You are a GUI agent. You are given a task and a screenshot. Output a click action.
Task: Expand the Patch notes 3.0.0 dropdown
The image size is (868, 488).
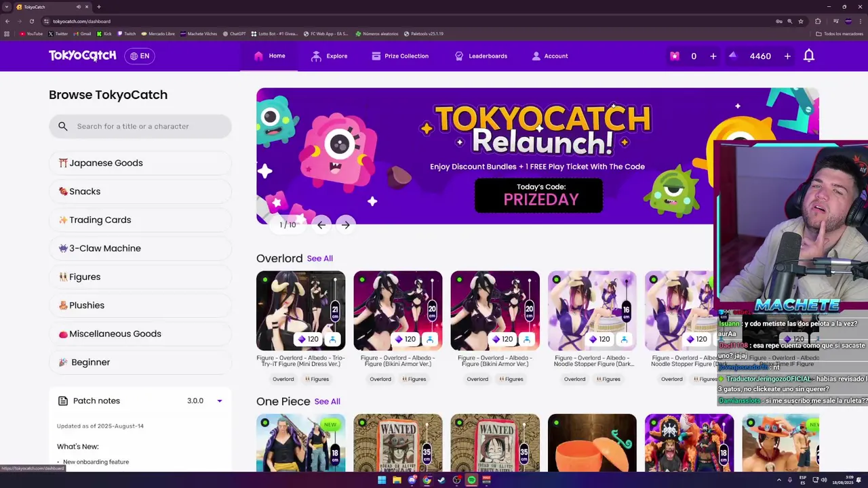(219, 401)
